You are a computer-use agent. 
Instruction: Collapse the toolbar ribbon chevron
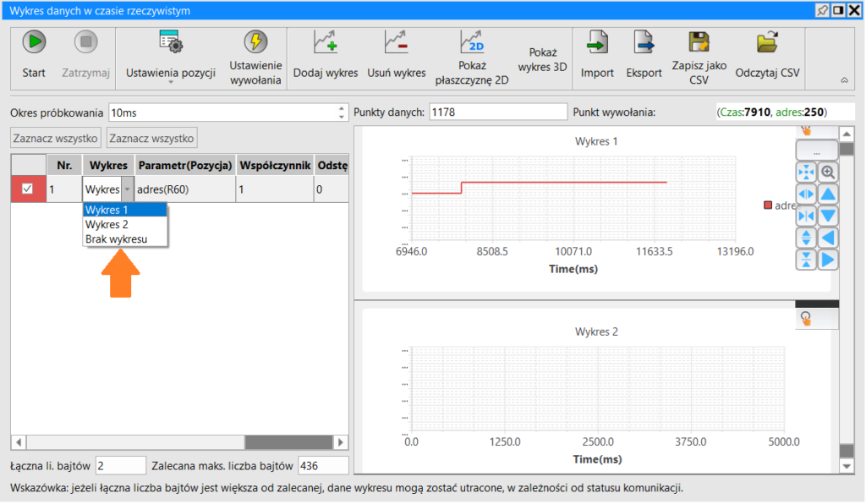pos(845,80)
